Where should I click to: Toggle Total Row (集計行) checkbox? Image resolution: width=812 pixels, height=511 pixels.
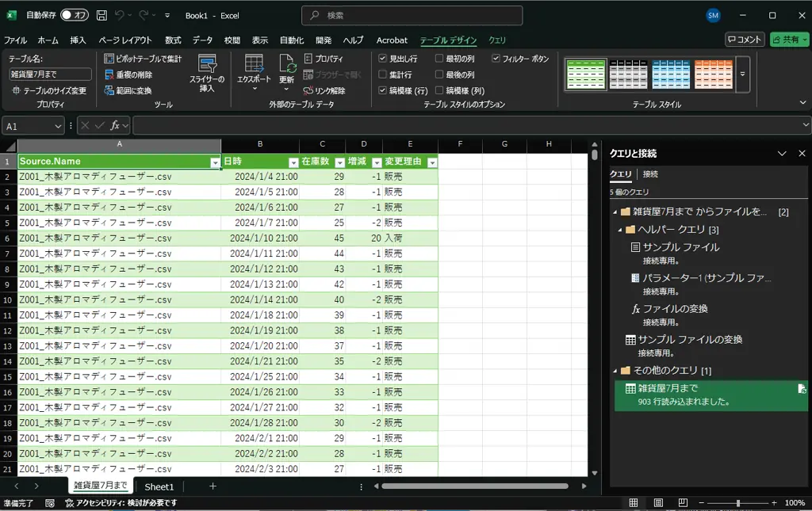point(383,74)
